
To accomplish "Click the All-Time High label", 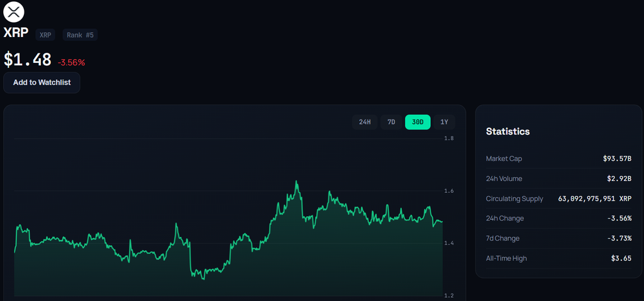I will tap(506, 259).
